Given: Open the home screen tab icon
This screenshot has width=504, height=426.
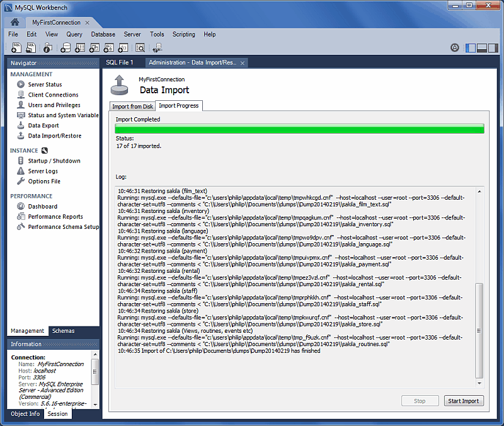Looking at the screenshot, I should click(x=14, y=22).
